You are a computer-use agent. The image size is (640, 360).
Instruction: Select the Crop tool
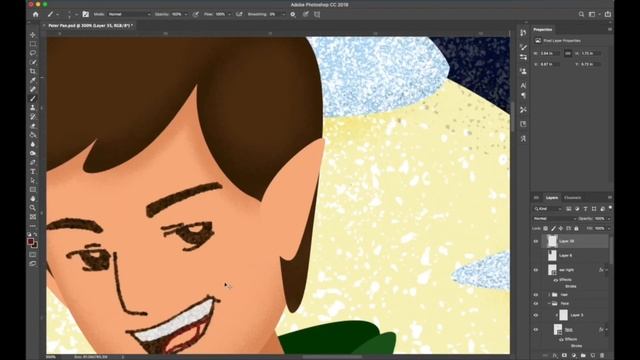pyautogui.click(x=33, y=71)
